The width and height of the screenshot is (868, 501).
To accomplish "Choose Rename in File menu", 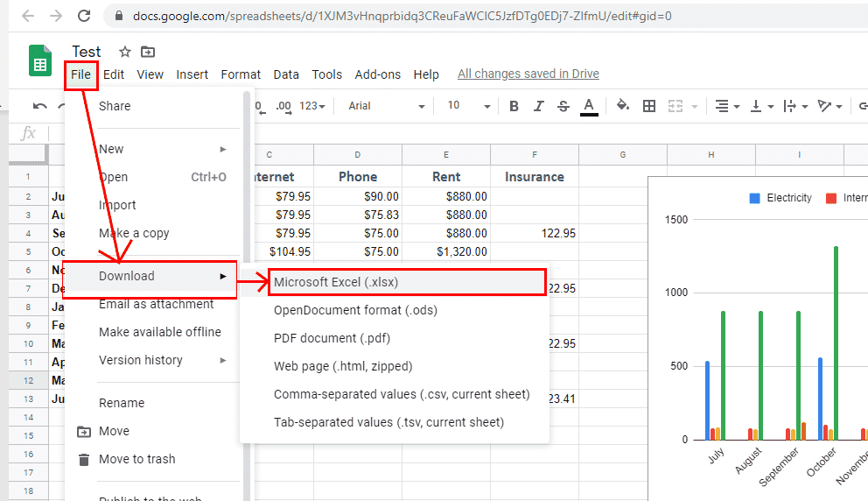I will 153,403.
